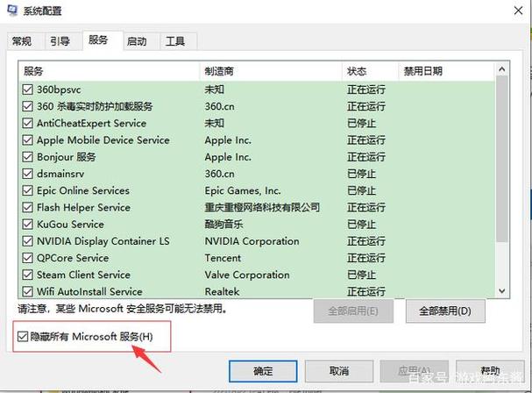Toggle 隐藏所有 Microsoft 服务 checkbox

(23, 337)
